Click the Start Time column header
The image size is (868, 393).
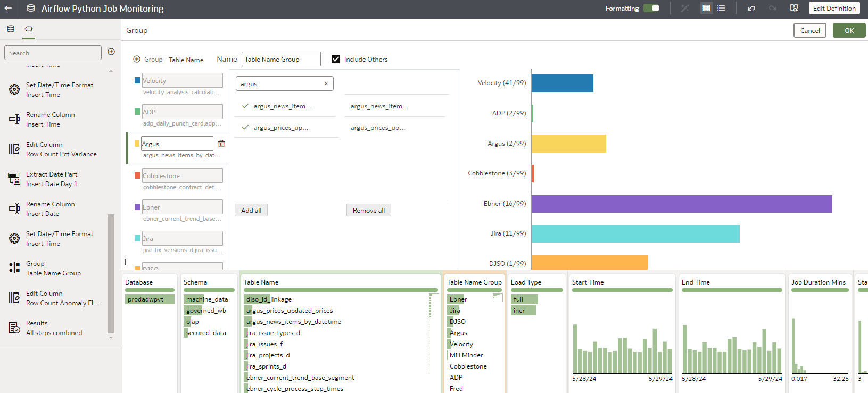click(588, 282)
